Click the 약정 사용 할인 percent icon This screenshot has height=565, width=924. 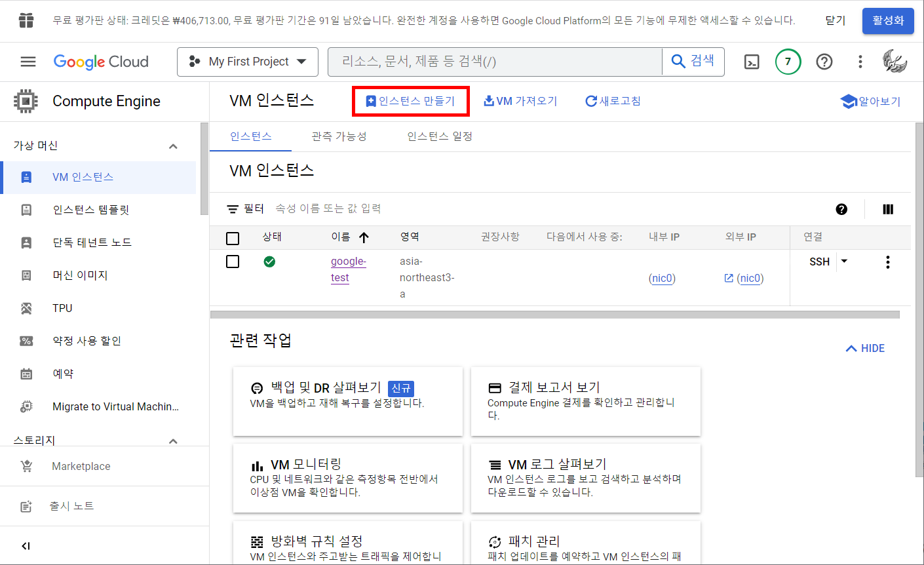click(x=26, y=341)
